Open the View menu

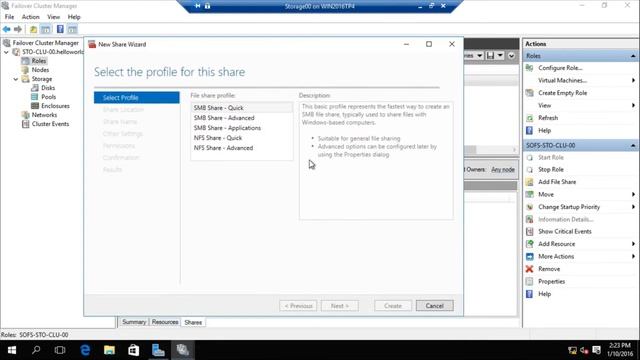click(53, 17)
